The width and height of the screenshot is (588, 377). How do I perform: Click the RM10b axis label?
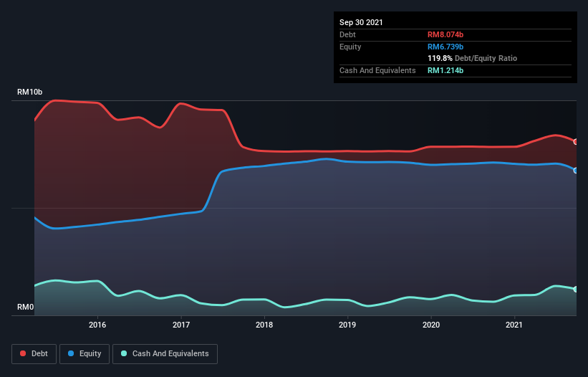(29, 92)
